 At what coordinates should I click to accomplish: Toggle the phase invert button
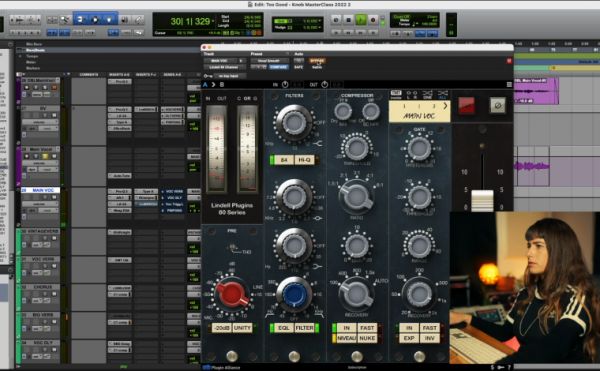coord(497,105)
